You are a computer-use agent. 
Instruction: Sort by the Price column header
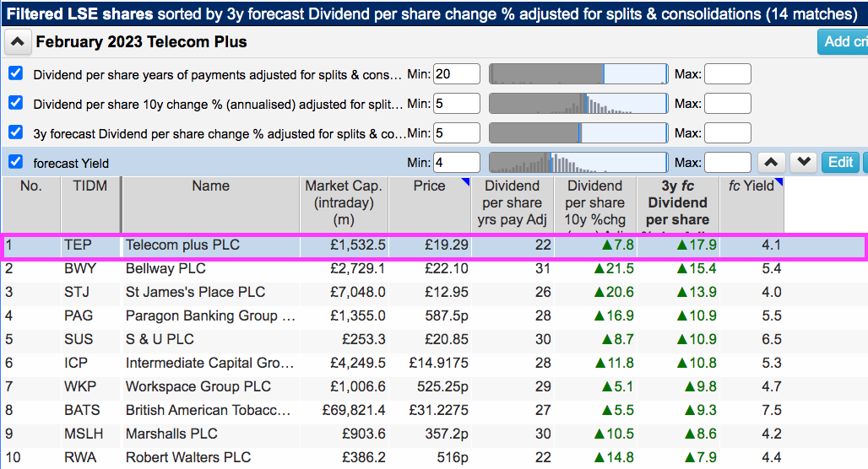pos(430,204)
